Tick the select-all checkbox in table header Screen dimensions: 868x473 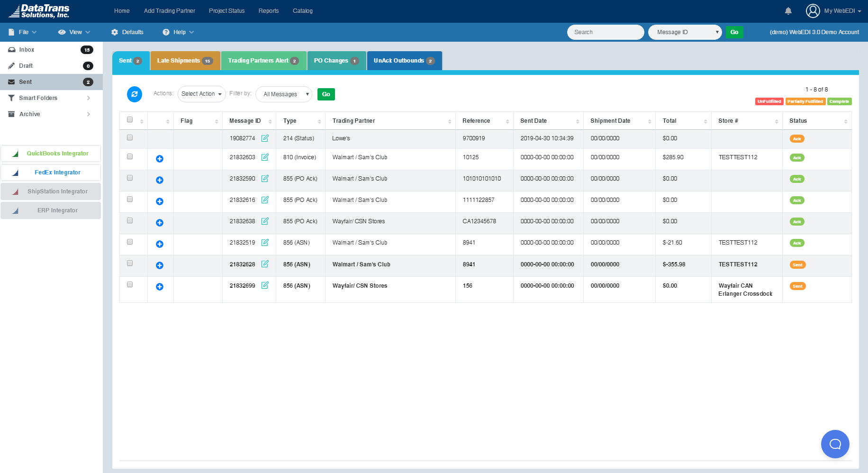pyautogui.click(x=130, y=119)
